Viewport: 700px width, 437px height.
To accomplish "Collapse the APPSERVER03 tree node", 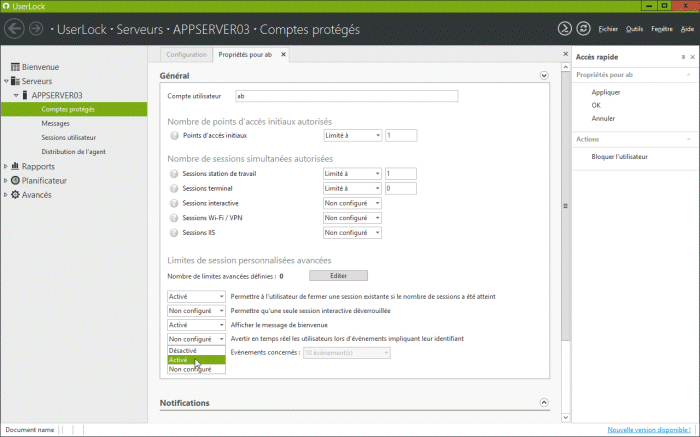I will 16,96.
